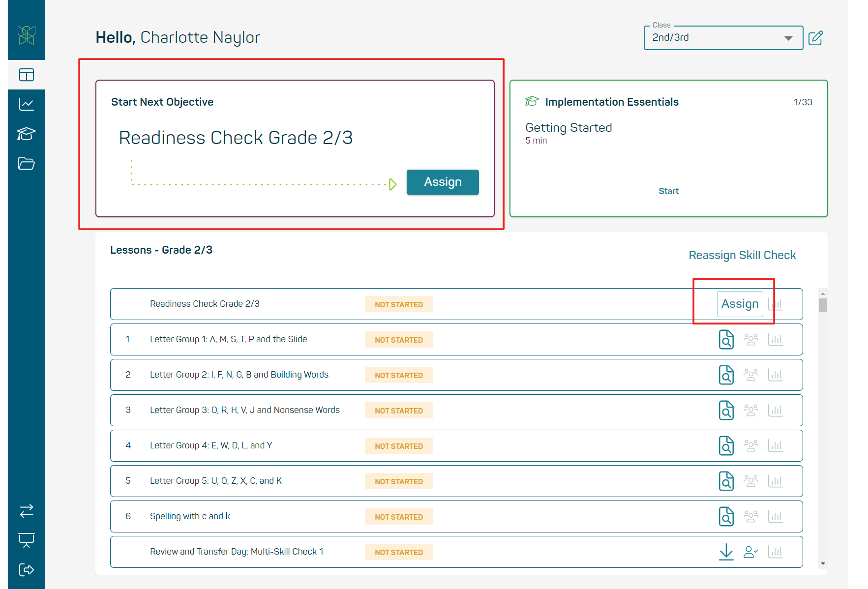The width and height of the screenshot is (868, 589).
Task: Click the logout icon at sidebar bottom
Action: [26, 570]
